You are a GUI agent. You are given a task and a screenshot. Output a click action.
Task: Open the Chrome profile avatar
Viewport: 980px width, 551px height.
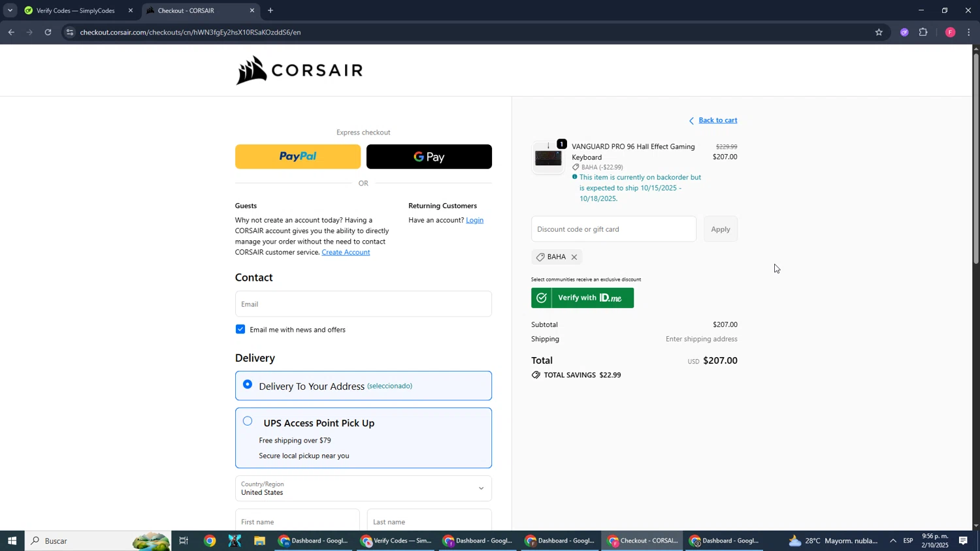pyautogui.click(x=950, y=32)
